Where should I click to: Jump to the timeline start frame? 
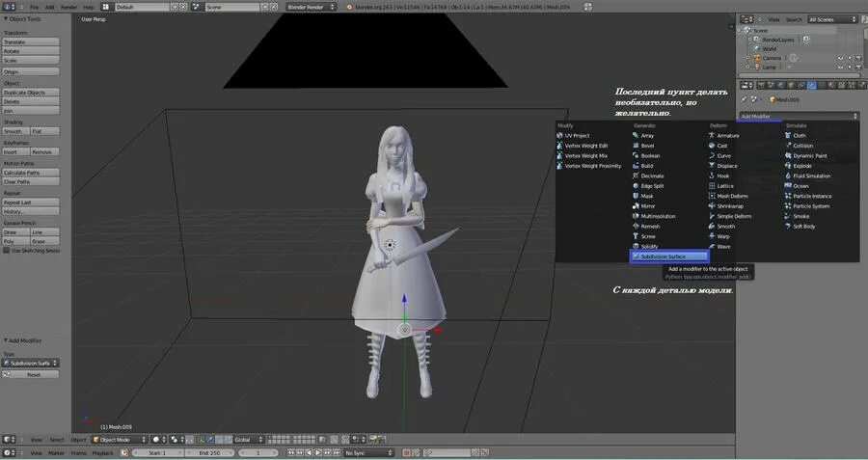click(291, 453)
